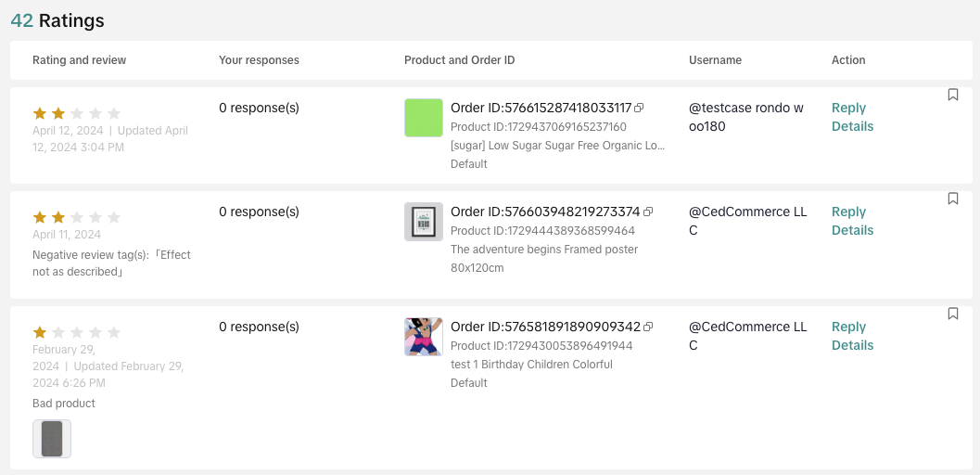
Task: Bookmark the Bad product review
Action: coord(953,314)
